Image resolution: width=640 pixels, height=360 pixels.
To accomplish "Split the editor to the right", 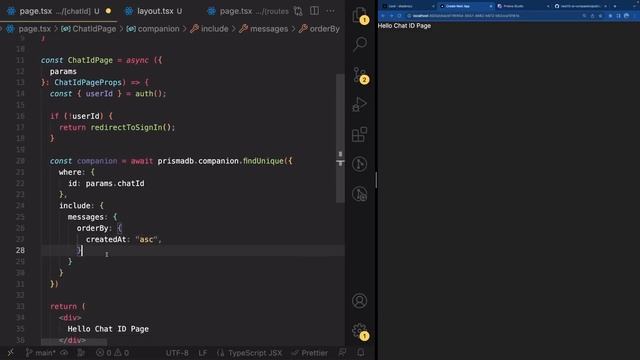I will click(314, 11).
